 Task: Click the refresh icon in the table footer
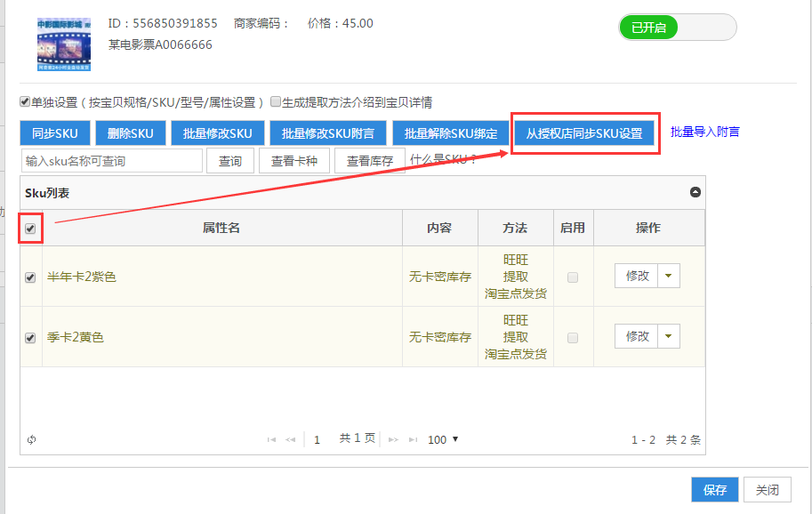coord(31,439)
